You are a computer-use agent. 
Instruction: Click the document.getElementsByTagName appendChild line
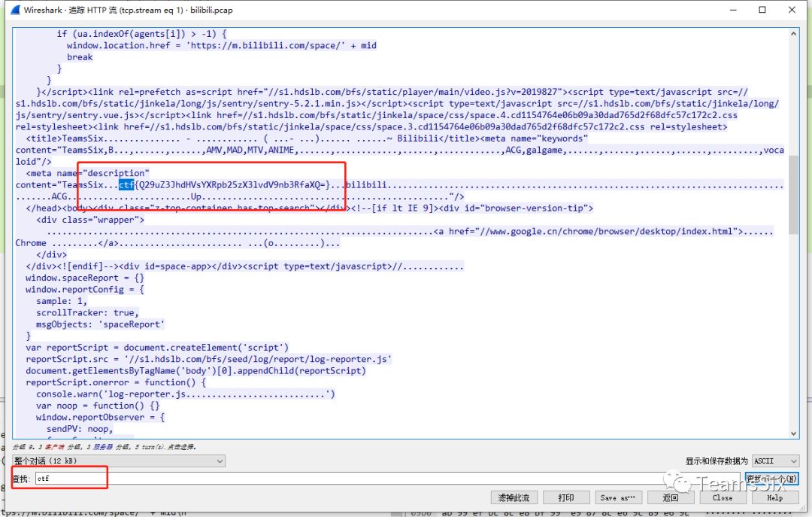[x=195, y=371]
